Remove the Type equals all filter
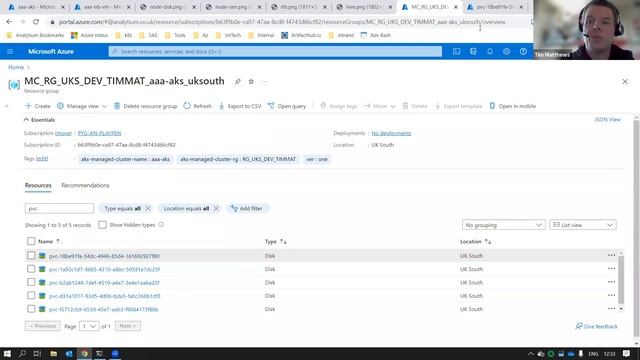This screenshot has width=640, height=360. (x=148, y=209)
